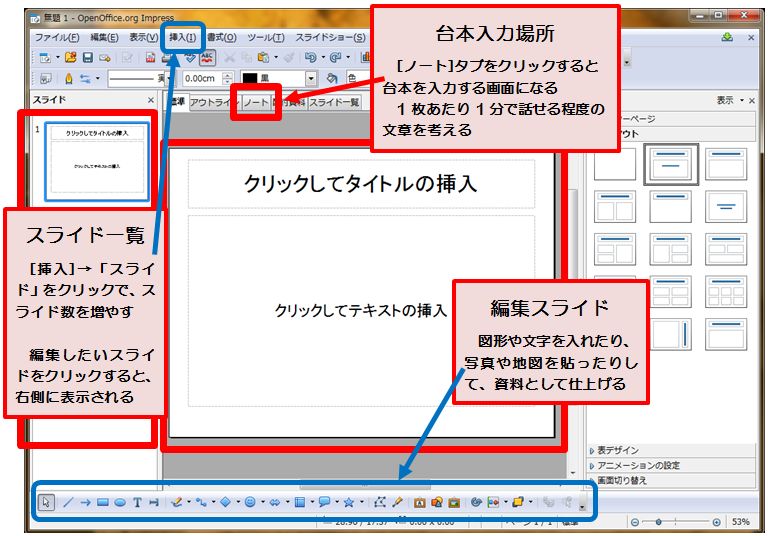Open the line color 黒 dropdown
The width and height of the screenshot is (768, 536).
pyautogui.click(x=311, y=78)
